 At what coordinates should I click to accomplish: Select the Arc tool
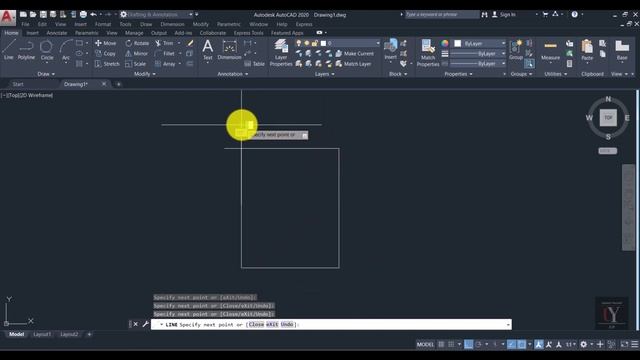point(66,50)
